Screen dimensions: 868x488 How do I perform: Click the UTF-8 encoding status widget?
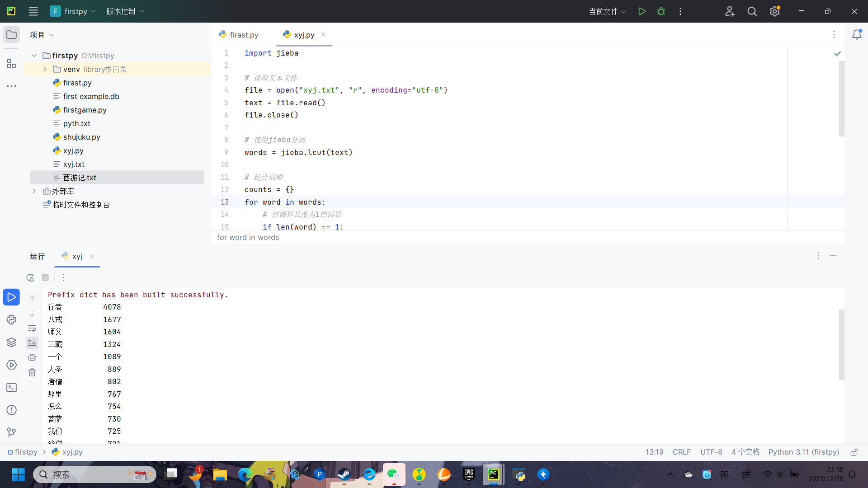click(x=711, y=452)
